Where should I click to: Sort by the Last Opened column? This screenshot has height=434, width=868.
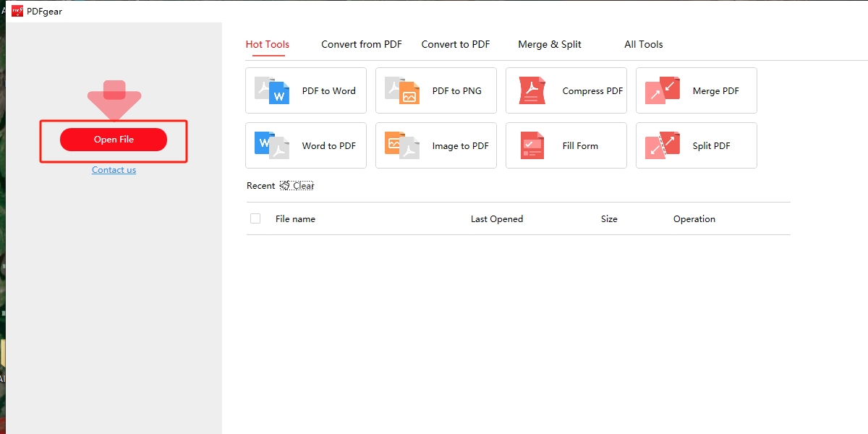pyautogui.click(x=497, y=218)
